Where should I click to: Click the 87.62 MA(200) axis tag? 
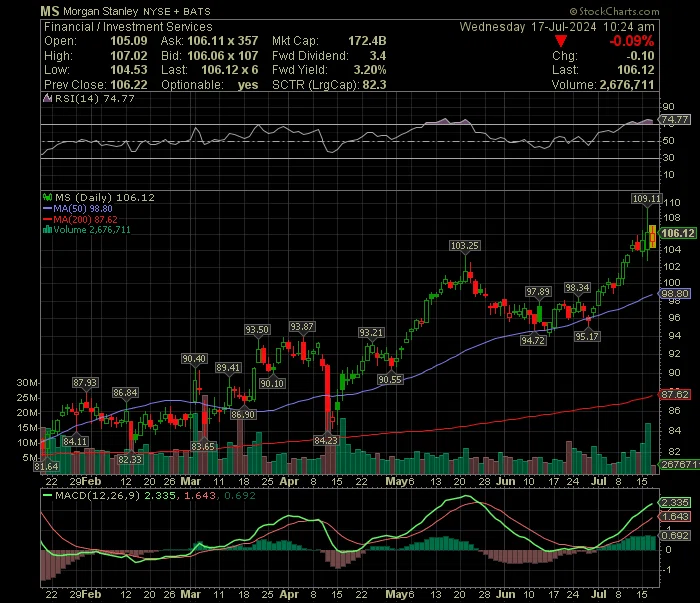coord(675,395)
